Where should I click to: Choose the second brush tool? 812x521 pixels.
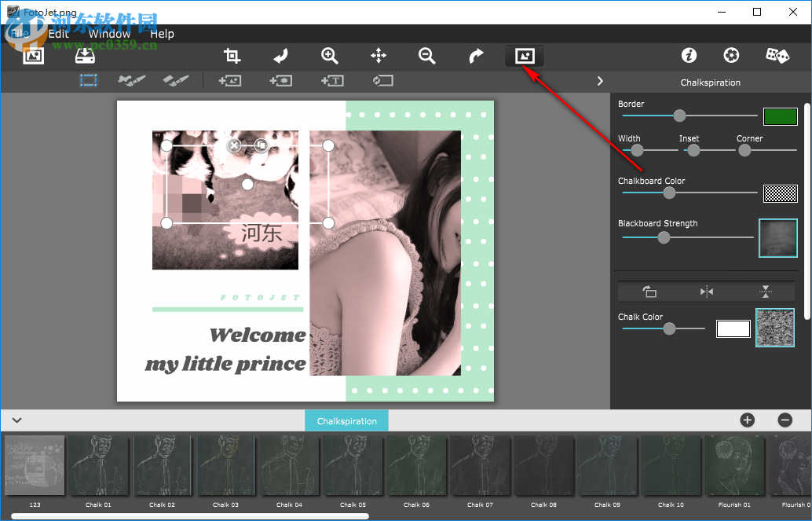click(x=176, y=80)
